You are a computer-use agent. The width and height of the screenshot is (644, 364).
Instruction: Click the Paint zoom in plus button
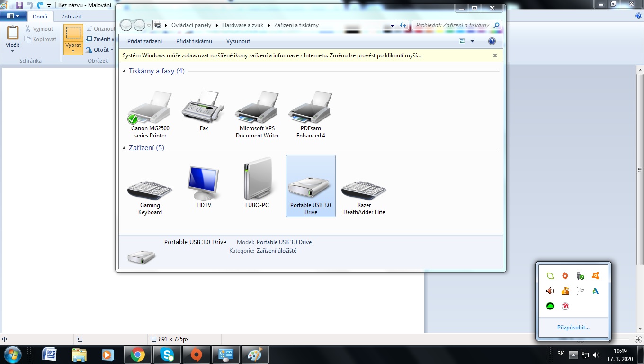[638, 339]
